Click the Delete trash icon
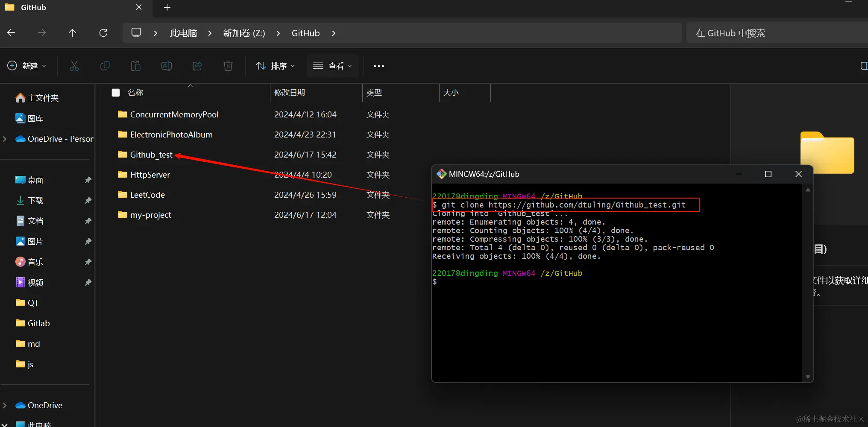This screenshot has height=427, width=868. pyautogui.click(x=228, y=66)
